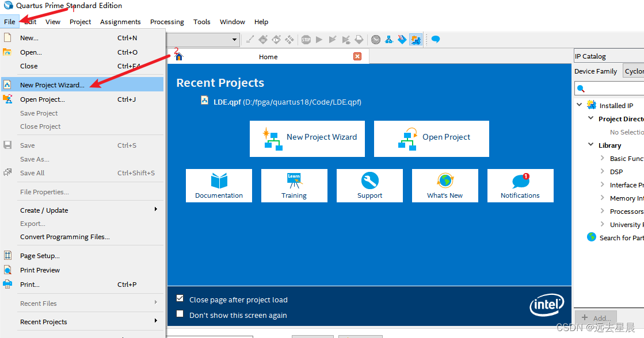This screenshot has width=644, height=338.
Task: Open the Device Family combo box
Action: pyautogui.click(x=633, y=71)
